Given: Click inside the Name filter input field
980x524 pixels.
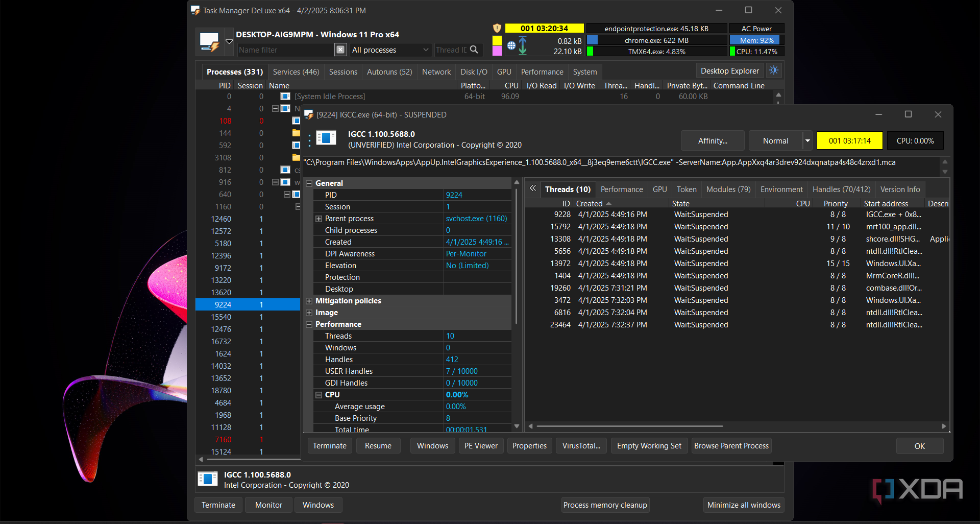Looking at the screenshot, I should [x=286, y=50].
